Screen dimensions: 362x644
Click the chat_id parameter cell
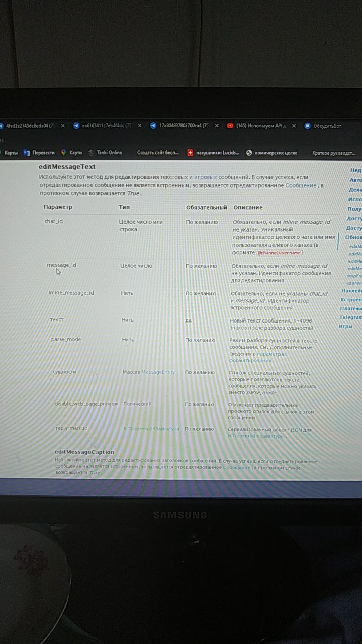point(53,221)
